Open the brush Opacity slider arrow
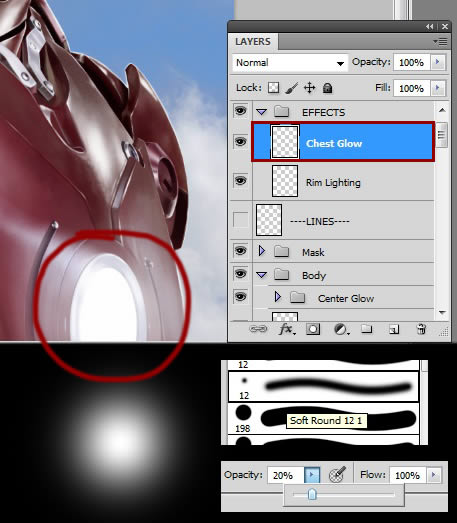 [x=312, y=475]
